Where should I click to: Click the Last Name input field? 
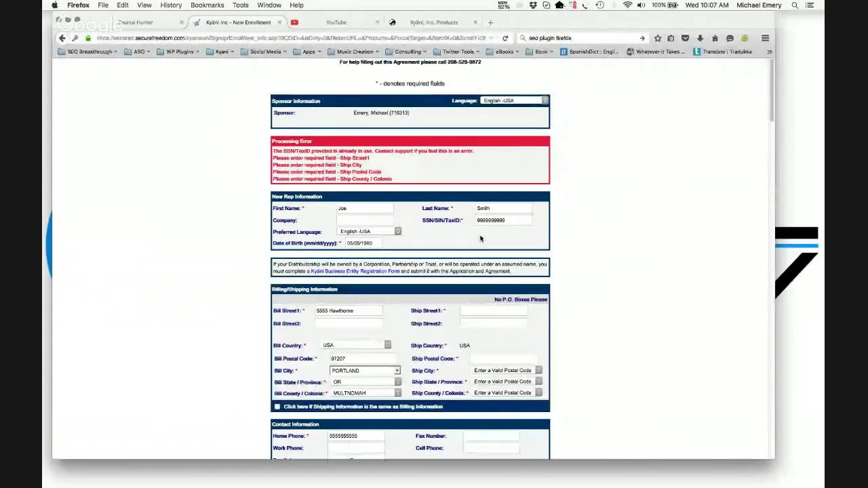(502, 209)
